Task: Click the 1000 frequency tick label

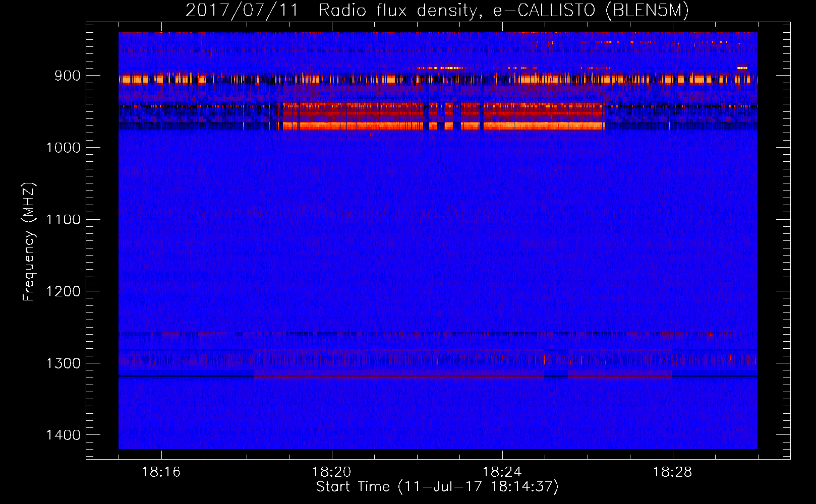Action: click(x=63, y=148)
